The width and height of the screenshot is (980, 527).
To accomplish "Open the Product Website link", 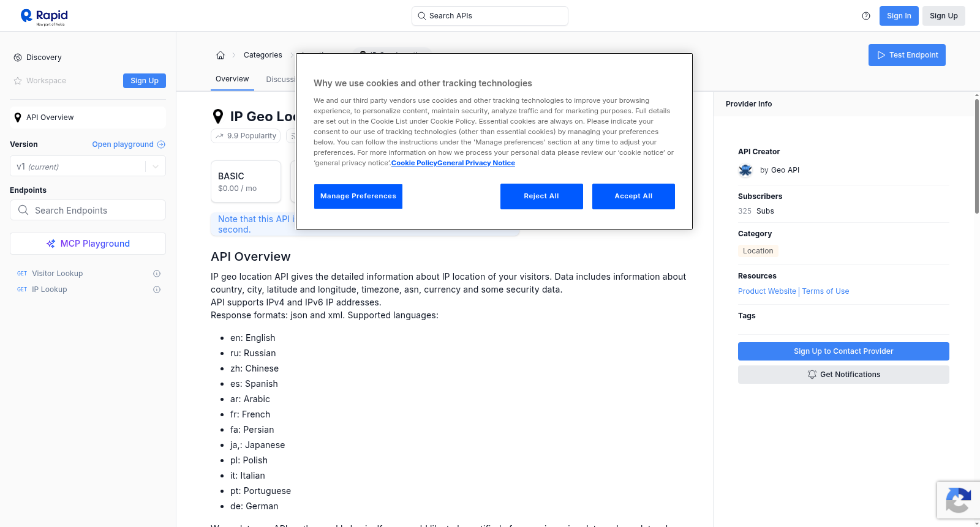I will 767,291.
